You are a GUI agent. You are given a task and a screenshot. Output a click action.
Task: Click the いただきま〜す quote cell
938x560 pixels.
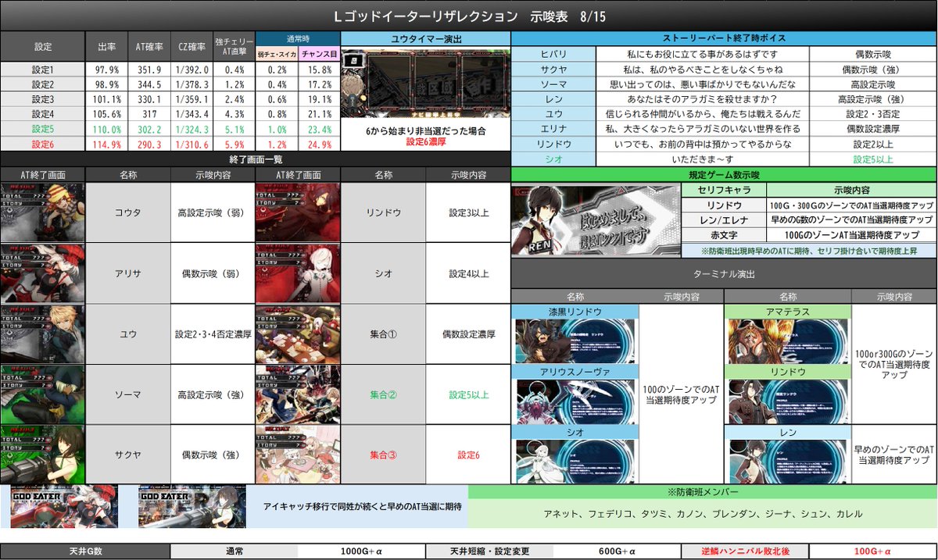[x=702, y=159]
